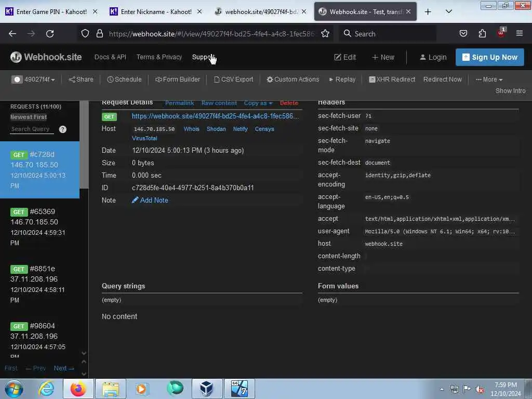The height and width of the screenshot is (399, 532).
Task: Click Edit in the top bar
Action: coord(345,57)
